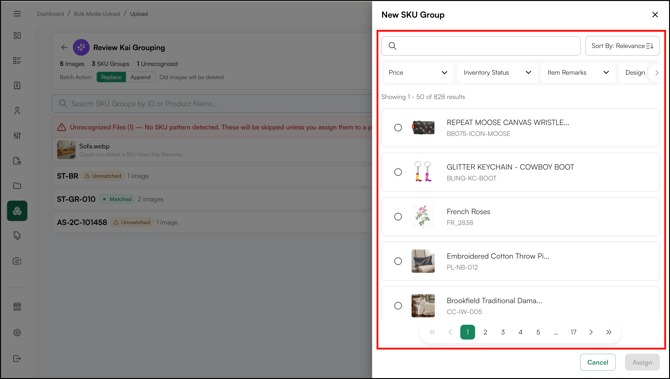Go to Bulk Media Upload breadcrumb
The width and height of the screenshot is (670, 379).
97,14
